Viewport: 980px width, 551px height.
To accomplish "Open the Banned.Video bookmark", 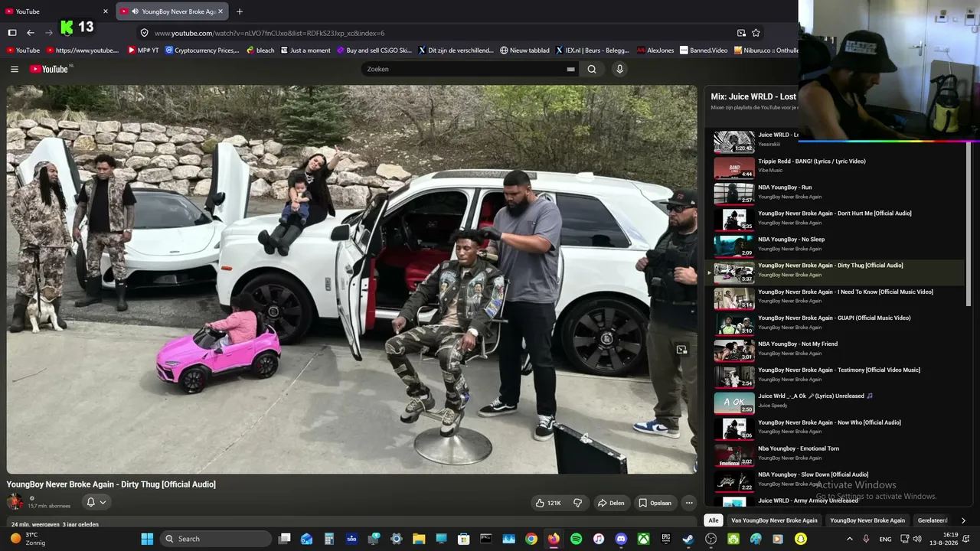I will pos(704,51).
